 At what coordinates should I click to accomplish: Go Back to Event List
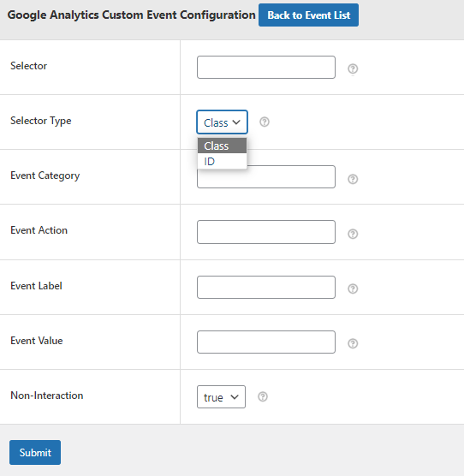309,15
